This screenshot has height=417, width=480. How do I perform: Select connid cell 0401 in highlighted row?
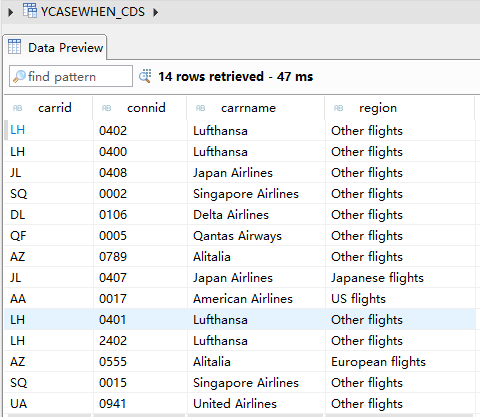click(x=140, y=320)
